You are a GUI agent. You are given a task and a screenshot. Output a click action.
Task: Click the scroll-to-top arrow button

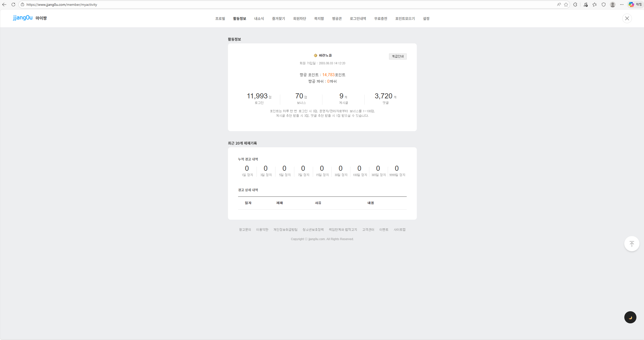[x=632, y=244]
